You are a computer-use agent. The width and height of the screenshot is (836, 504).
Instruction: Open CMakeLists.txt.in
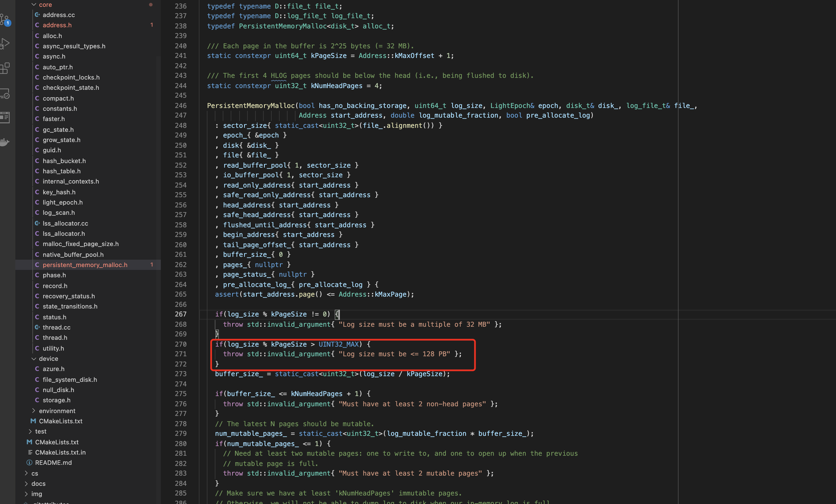pos(61,453)
